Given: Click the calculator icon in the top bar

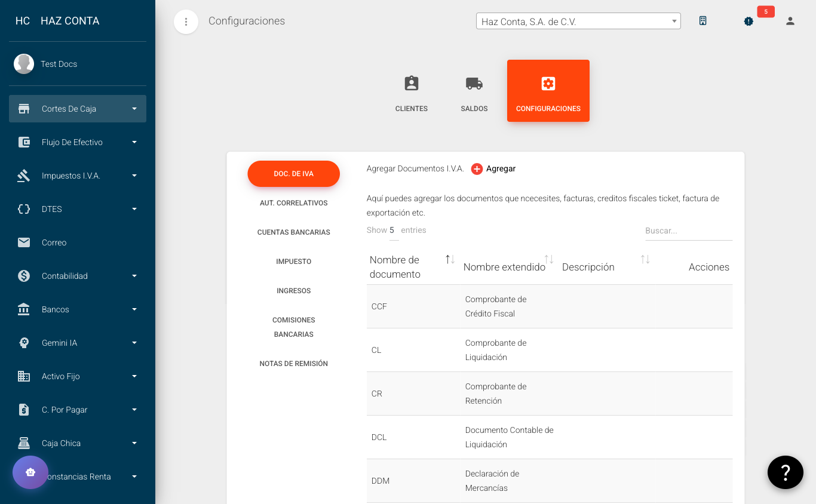Looking at the screenshot, I should point(703,20).
